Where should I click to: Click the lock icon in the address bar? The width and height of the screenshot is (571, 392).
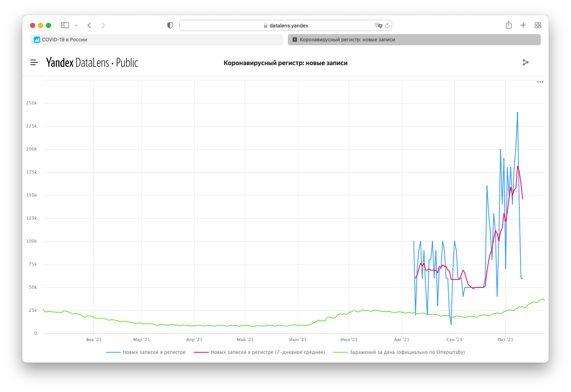(266, 25)
